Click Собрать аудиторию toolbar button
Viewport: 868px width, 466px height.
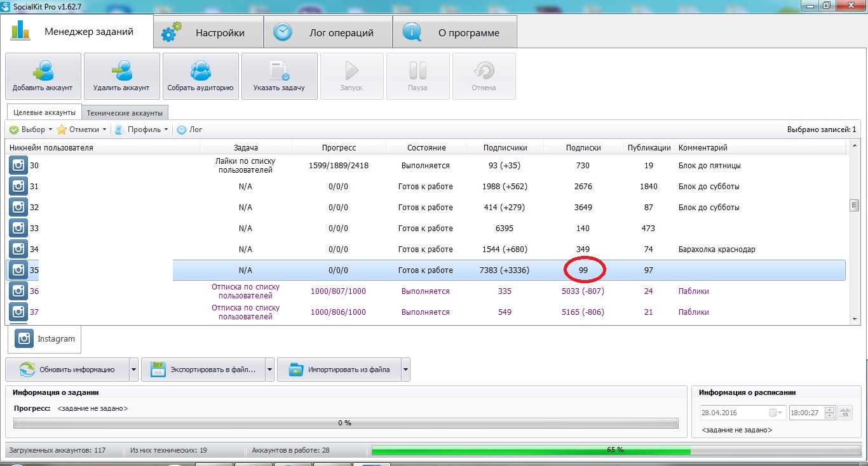coord(200,76)
